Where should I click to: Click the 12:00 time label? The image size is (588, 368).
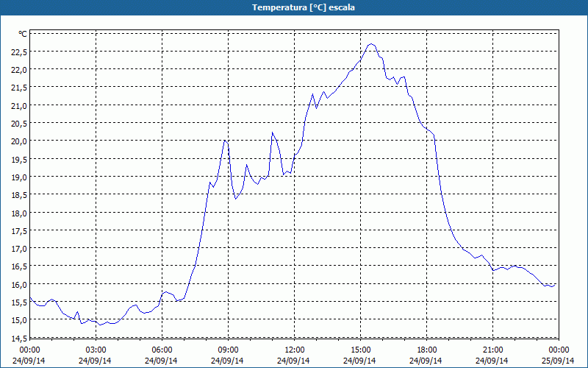tap(295, 350)
